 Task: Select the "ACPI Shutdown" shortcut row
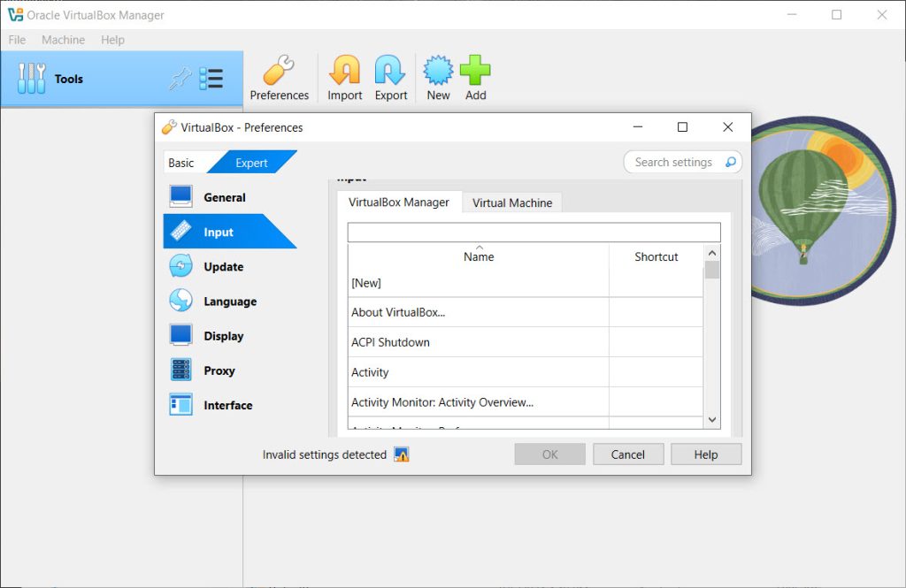[x=526, y=342]
